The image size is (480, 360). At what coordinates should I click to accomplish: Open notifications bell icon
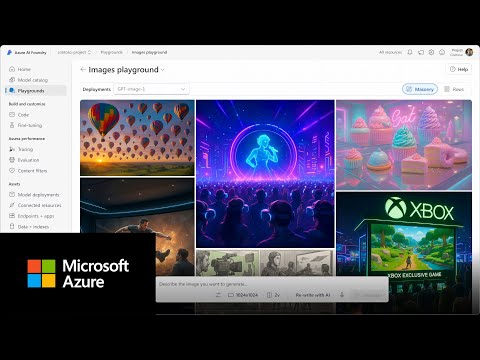click(410, 52)
